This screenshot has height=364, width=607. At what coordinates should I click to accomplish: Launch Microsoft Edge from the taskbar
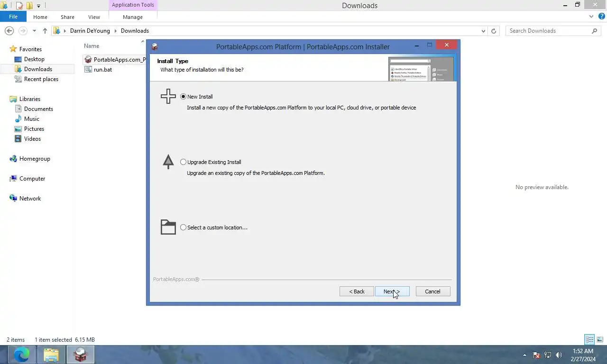[x=21, y=355]
